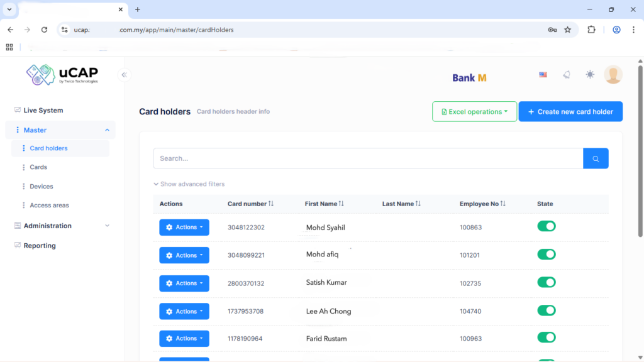
Task: Show advanced filters
Action: (189, 184)
